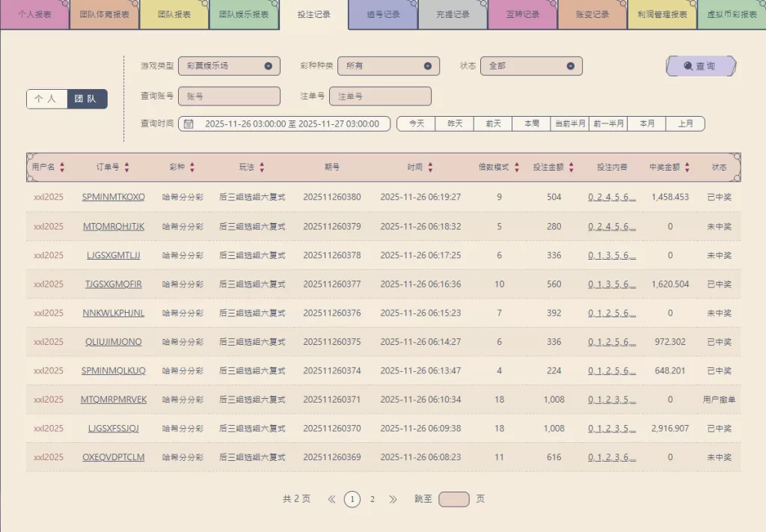Click the calendar icon in 查询时间 field
The width and height of the screenshot is (766, 532).
(189, 124)
